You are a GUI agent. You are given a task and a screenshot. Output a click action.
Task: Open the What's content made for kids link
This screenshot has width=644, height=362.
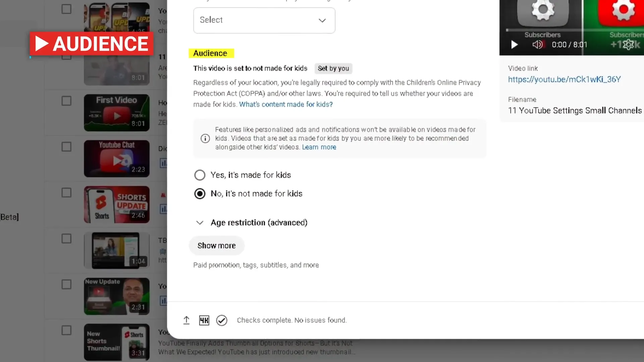pyautogui.click(x=285, y=104)
